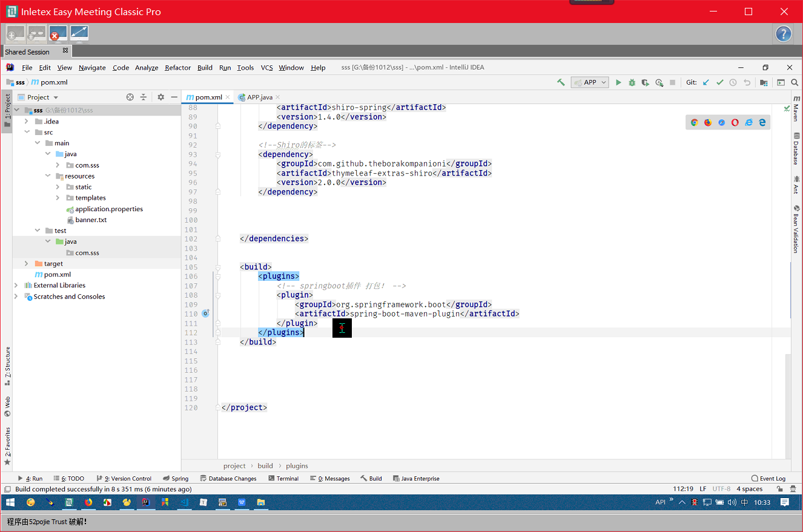Toggle Bean Validation tool window
The width and height of the screenshot is (803, 532).
coord(796,229)
